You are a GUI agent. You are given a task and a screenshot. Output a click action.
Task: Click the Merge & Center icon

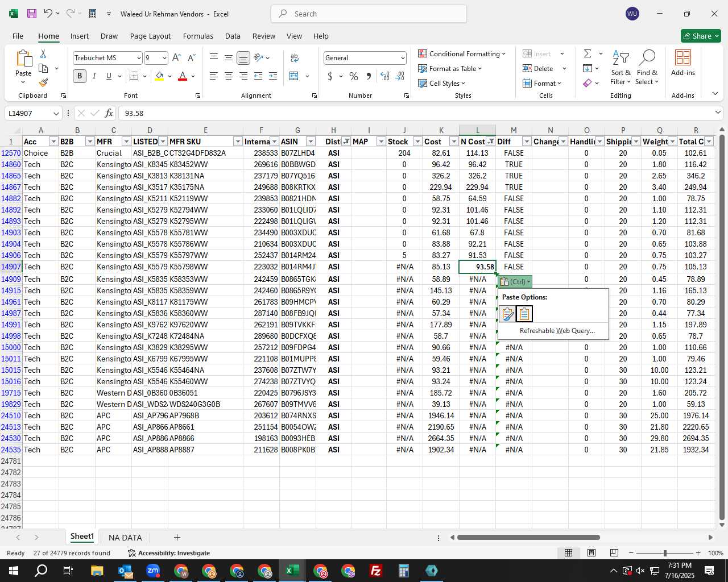(294, 76)
